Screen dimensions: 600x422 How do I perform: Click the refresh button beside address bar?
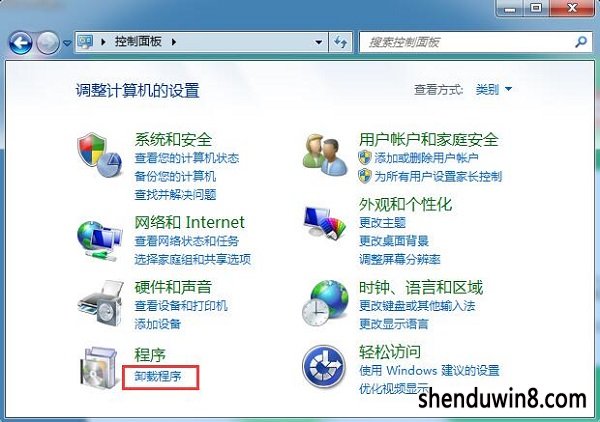click(x=340, y=42)
